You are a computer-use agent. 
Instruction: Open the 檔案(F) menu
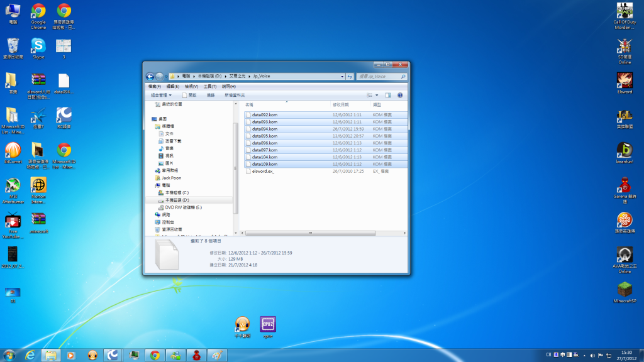[154, 86]
